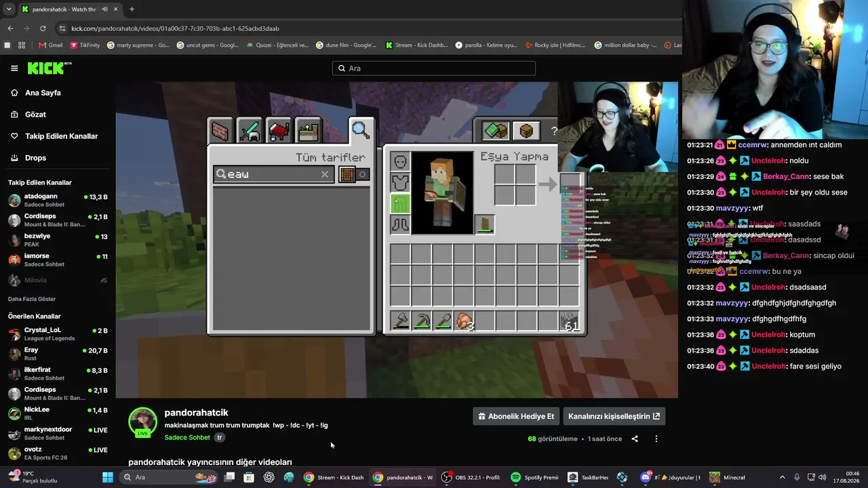
Task: Open markynextdoor recommended channel
Action: [x=58, y=433]
